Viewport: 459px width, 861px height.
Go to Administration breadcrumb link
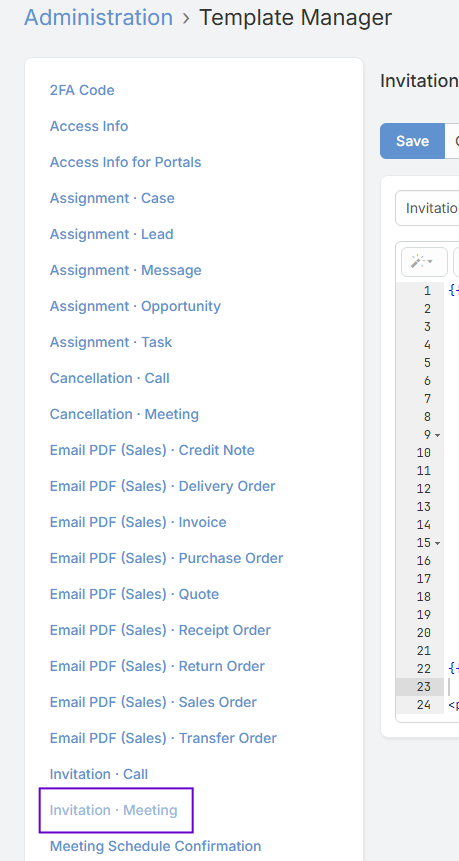click(98, 18)
